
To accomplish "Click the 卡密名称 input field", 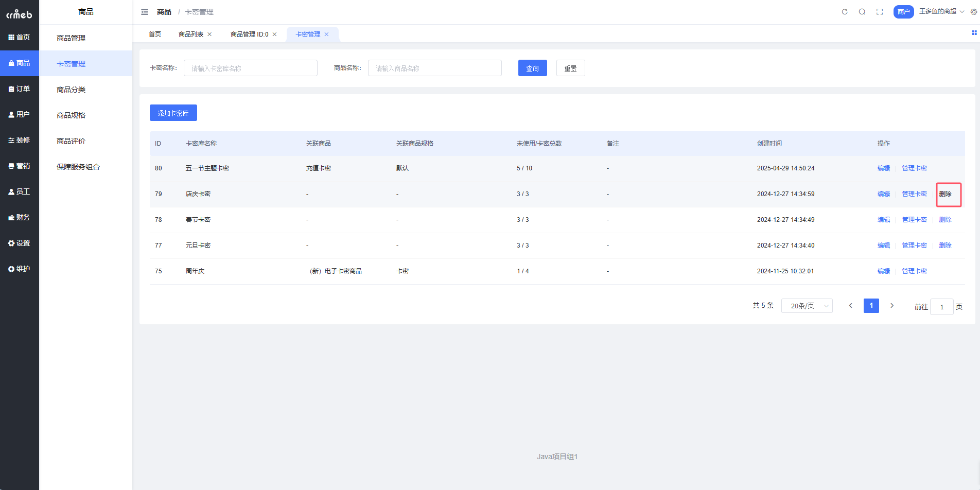I will 250,68.
